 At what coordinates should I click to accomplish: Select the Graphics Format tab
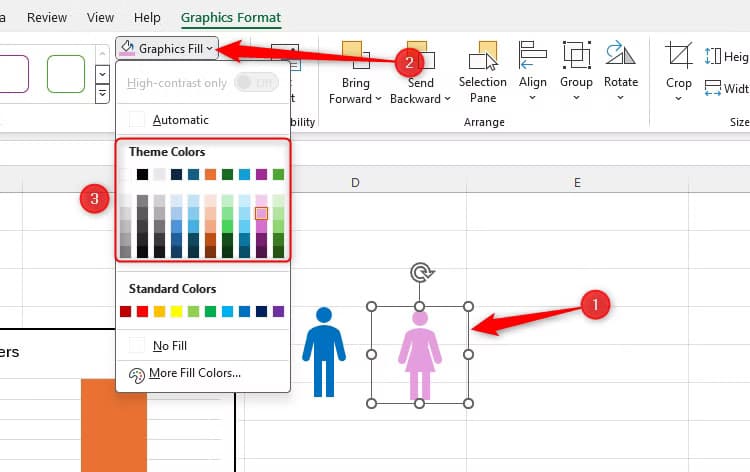coord(231,18)
